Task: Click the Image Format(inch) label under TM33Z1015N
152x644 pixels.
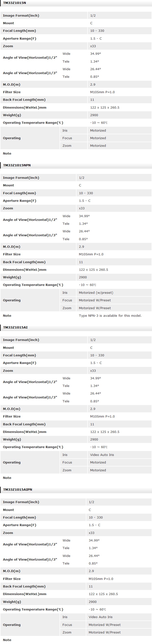Action: (21, 15)
